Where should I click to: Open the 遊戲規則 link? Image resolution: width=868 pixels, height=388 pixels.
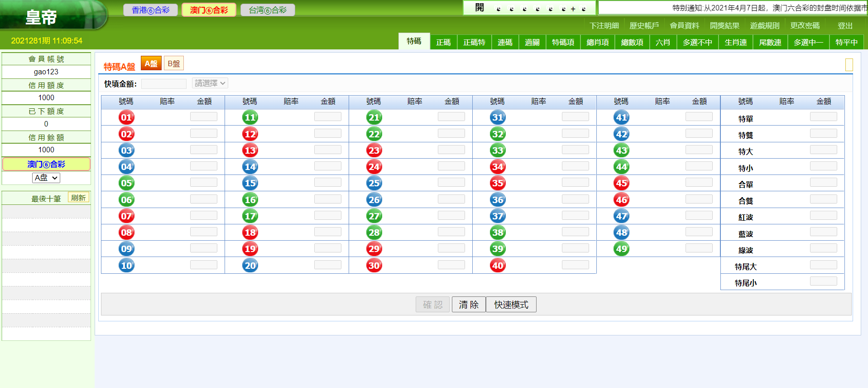[x=765, y=26]
